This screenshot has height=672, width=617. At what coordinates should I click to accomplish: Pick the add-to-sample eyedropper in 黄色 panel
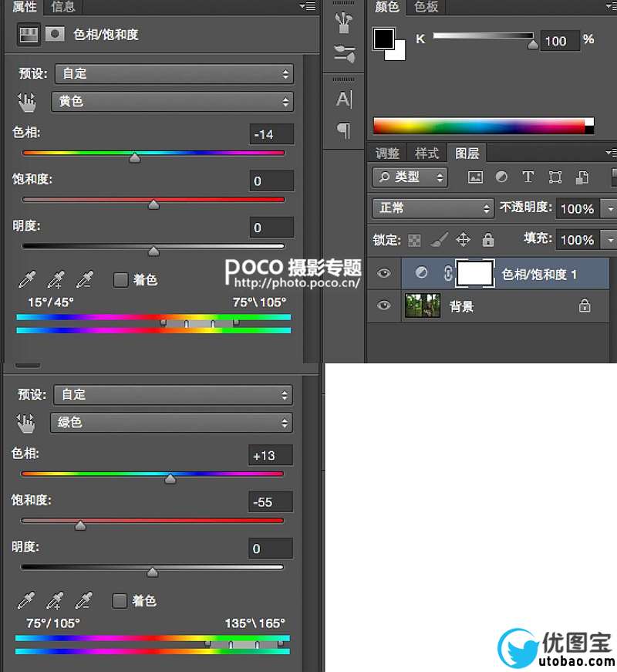point(56,279)
